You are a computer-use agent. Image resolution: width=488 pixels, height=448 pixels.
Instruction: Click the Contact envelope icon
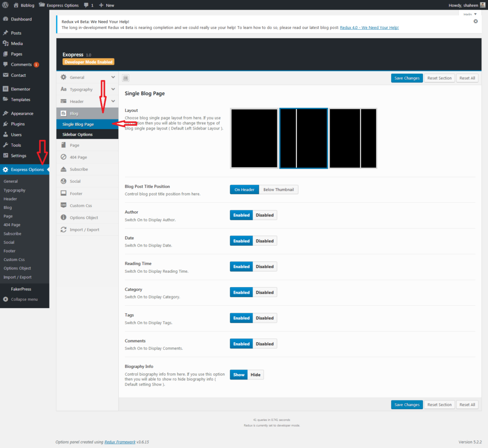click(x=6, y=75)
